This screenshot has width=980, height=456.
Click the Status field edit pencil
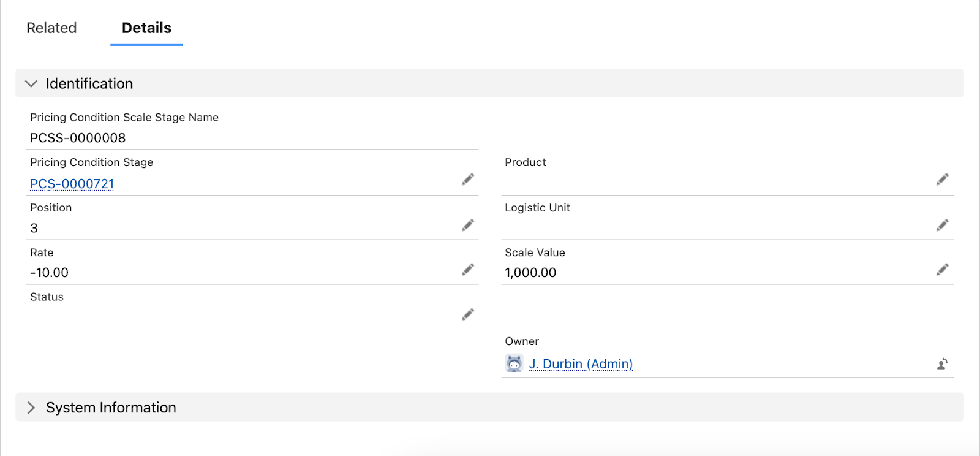coord(468,314)
